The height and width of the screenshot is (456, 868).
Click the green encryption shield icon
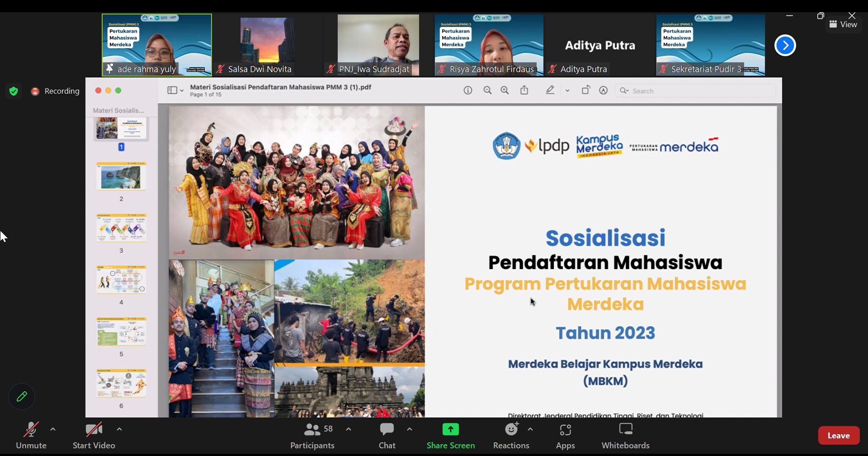tap(14, 91)
